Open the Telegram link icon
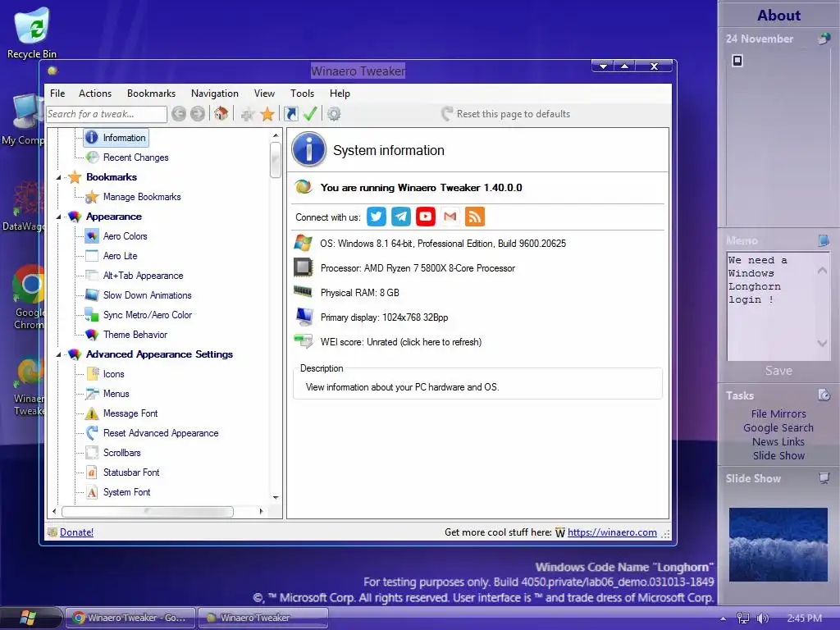The width and height of the screenshot is (840, 630). tap(400, 217)
